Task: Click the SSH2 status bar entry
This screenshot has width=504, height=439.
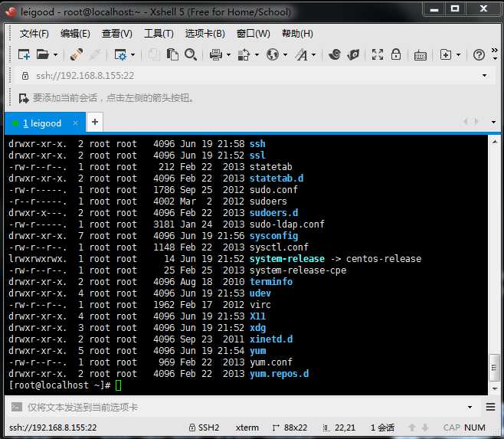Action: click(x=204, y=428)
